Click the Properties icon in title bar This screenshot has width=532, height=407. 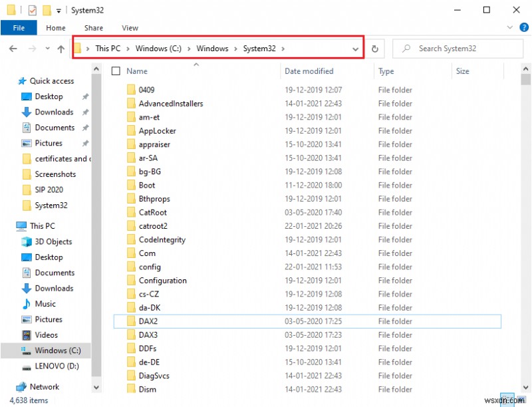(x=32, y=11)
